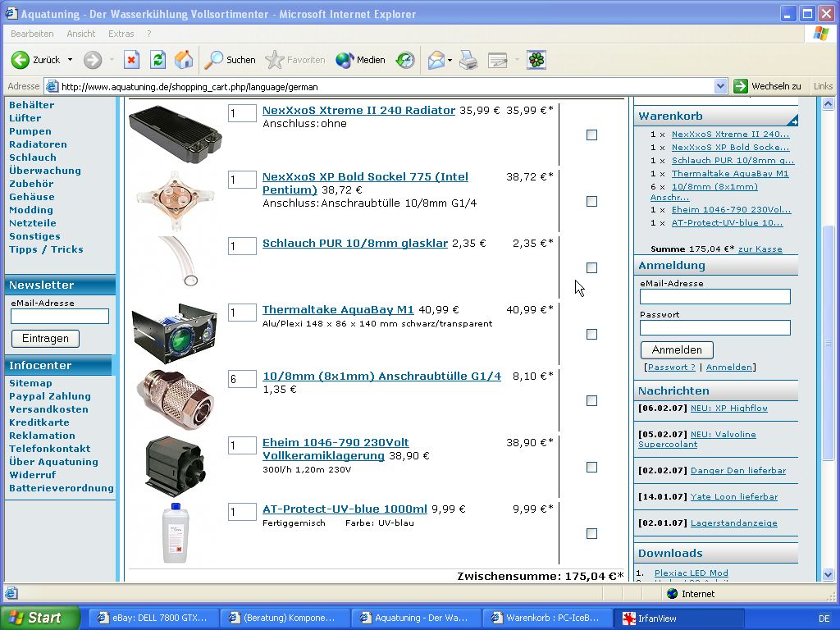This screenshot has height=630, width=840.
Task: Open Suchen search panel
Action: click(x=230, y=60)
